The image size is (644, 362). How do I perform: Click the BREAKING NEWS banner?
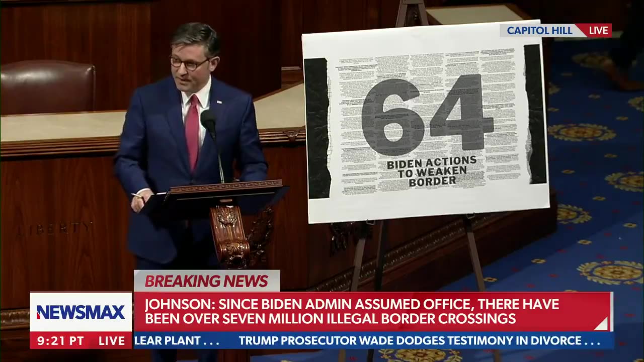pos(207,281)
